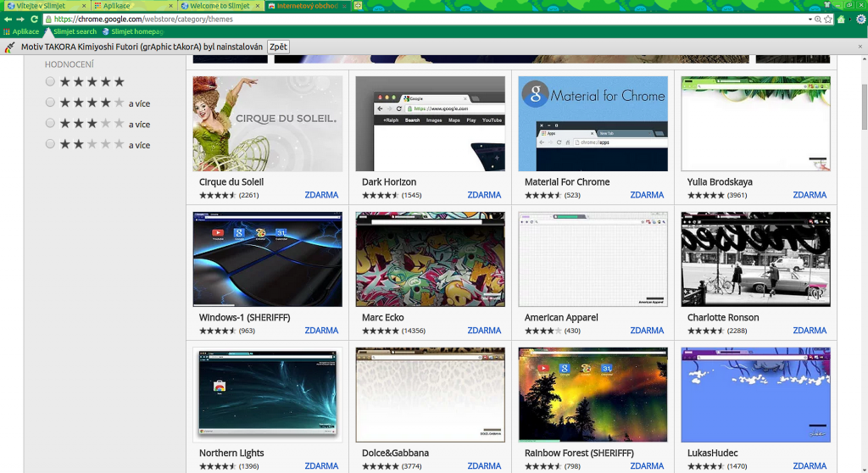Image resolution: width=868 pixels, height=473 pixels.
Task: Click ZDARMA for Yulia Brodskaya theme
Action: 810,195
